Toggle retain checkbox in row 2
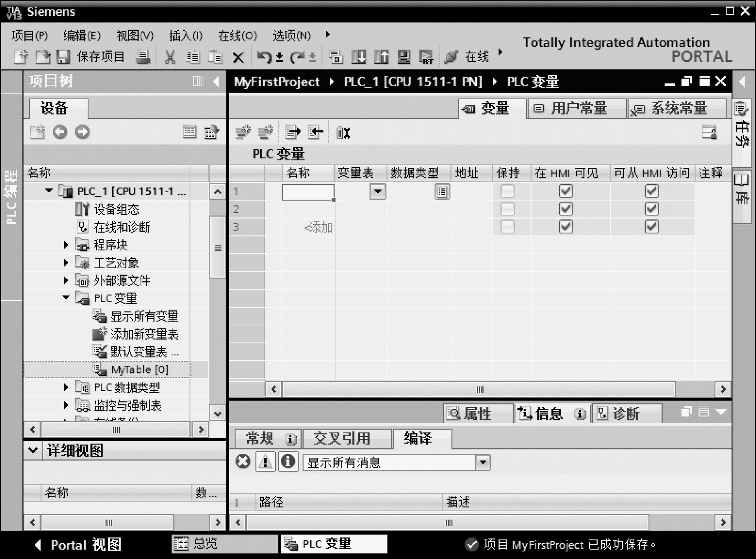This screenshot has height=559, width=756. (507, 209)
